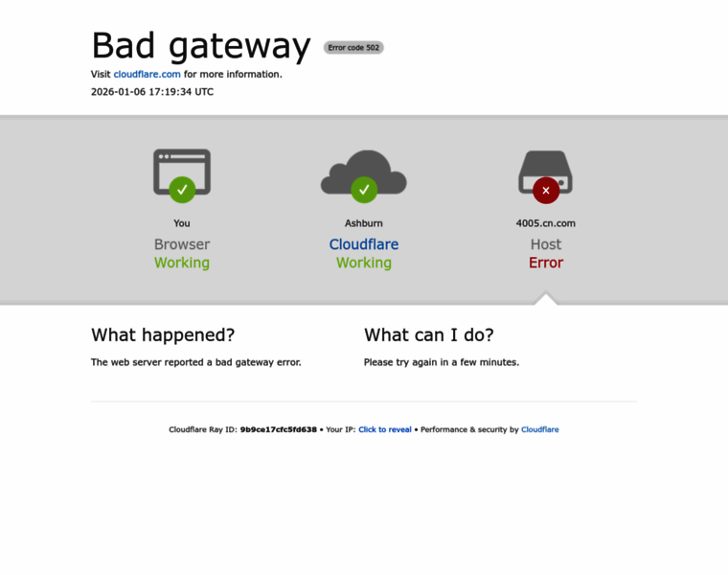Reveal your IP via Click to reveal
The image size is (728, 575).
pyautogui.click(x=385, y=429)
